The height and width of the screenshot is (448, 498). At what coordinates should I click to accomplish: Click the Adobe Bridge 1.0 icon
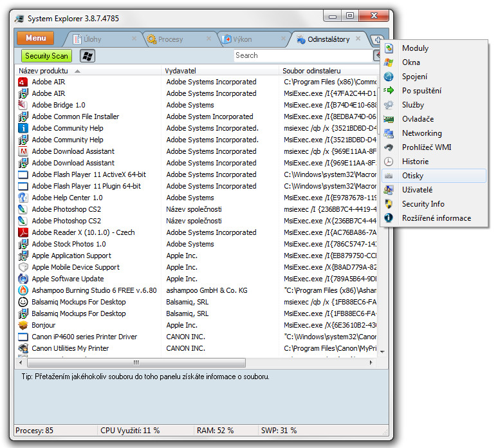pos(23,105)
